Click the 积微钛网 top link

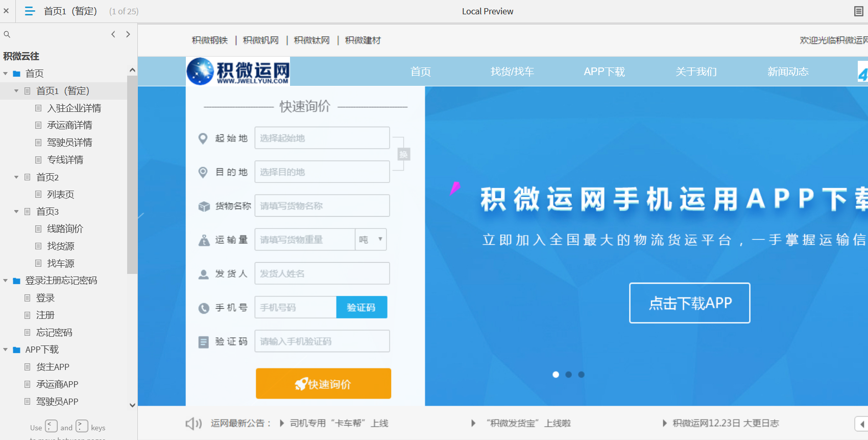click(x=312, y=40)
